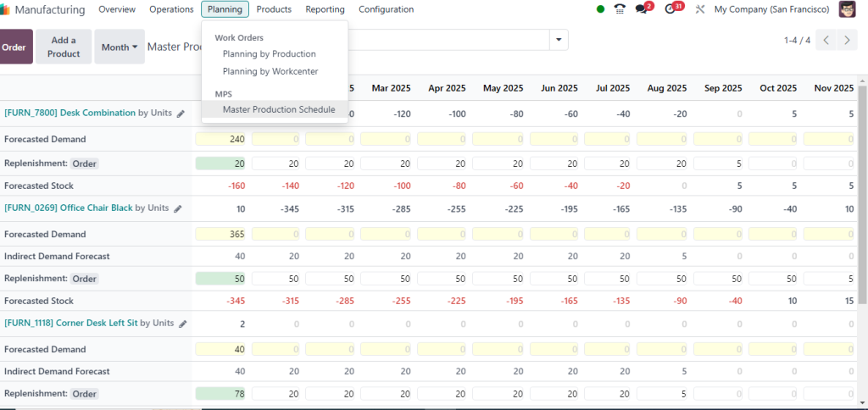This screenshot has width=868, height=410.
Task: Click the vertical scrollbar
Action: [862, 194]
